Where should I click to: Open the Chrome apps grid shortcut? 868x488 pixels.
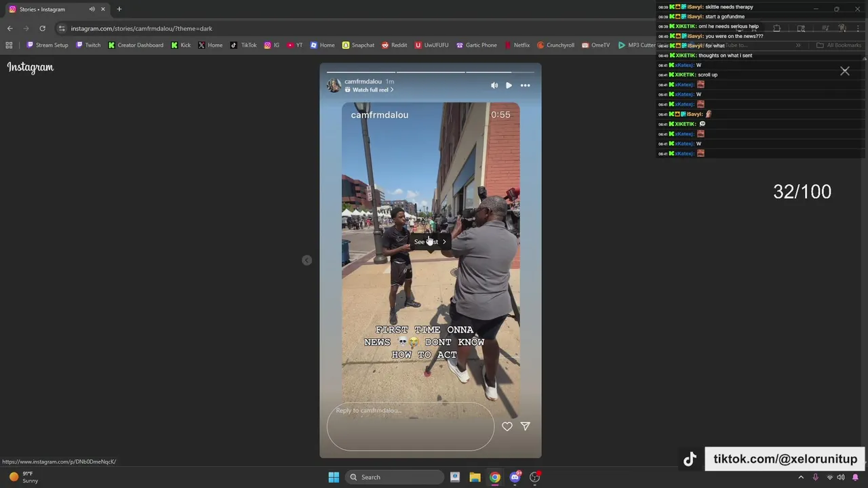click(x=9, y=45)
